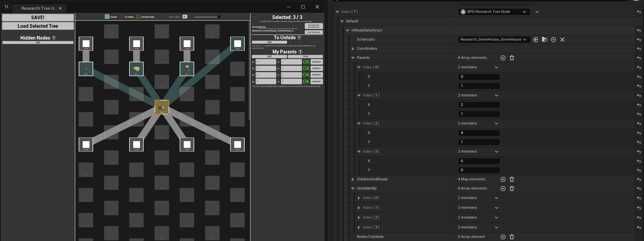Click the Unreal Engine logo icon
644x241 pixels.
pyautogui.click(x=6, y=6)
